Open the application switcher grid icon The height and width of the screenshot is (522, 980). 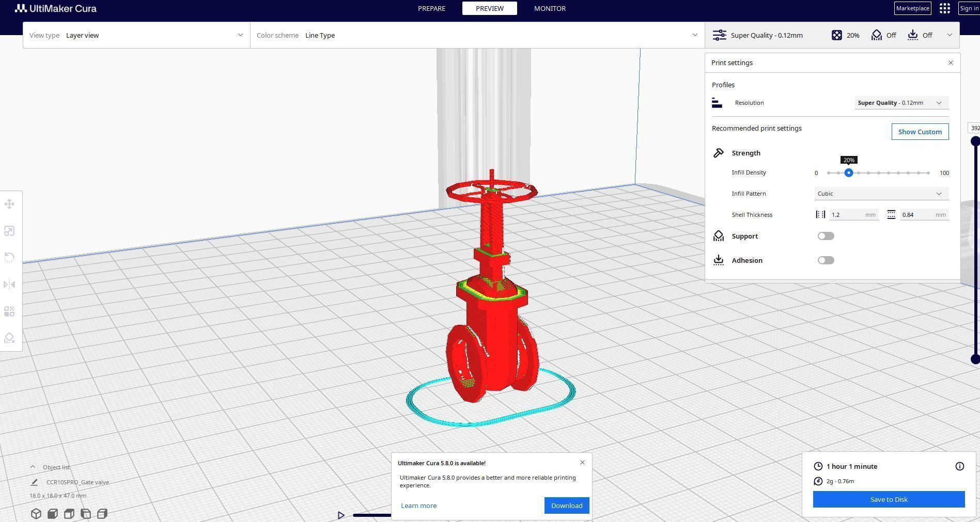pyautogui.click(x=945, y=8)
